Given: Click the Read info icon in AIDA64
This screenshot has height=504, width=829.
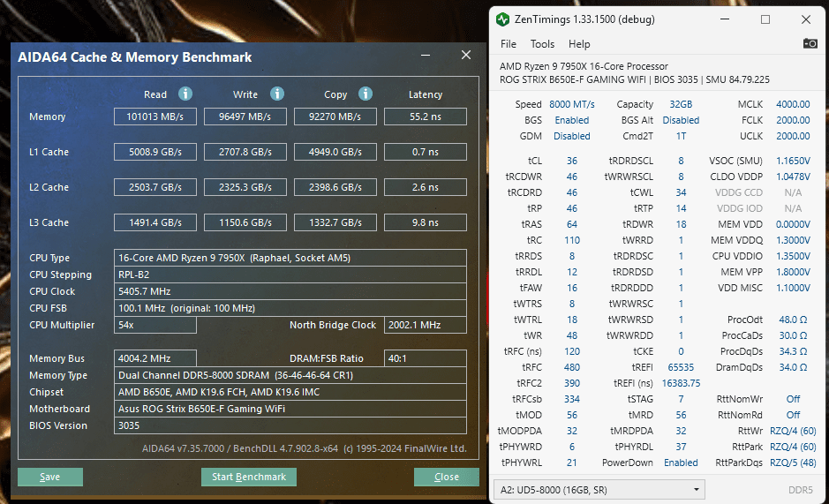Looking at the screenshot, I should point(185,94).
